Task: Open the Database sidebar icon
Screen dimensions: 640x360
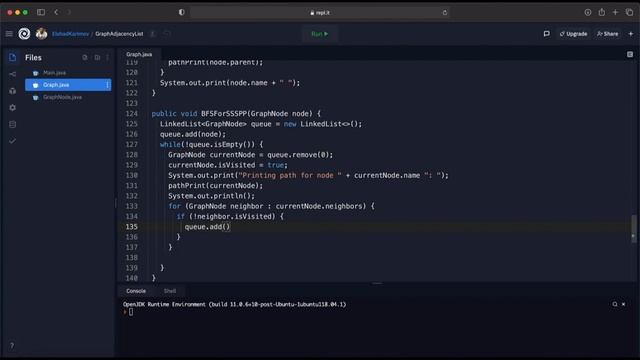Action: click(13, 124)
